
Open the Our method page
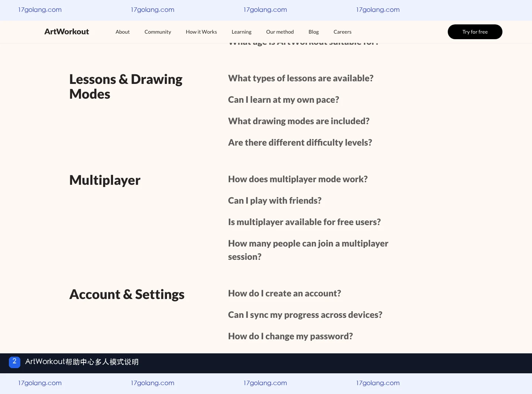click(x=280, y=32)
